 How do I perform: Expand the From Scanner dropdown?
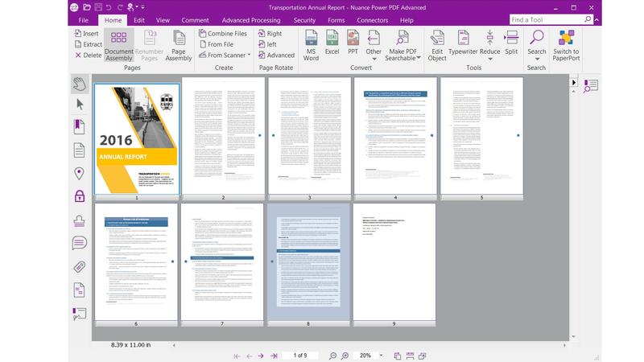coord(249,55)
